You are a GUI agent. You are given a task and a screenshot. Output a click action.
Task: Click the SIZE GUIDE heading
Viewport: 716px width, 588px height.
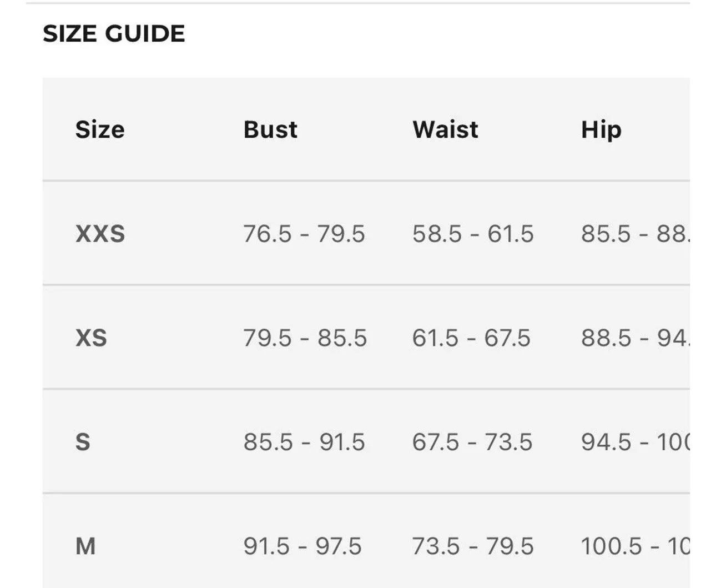pos(114,34)
